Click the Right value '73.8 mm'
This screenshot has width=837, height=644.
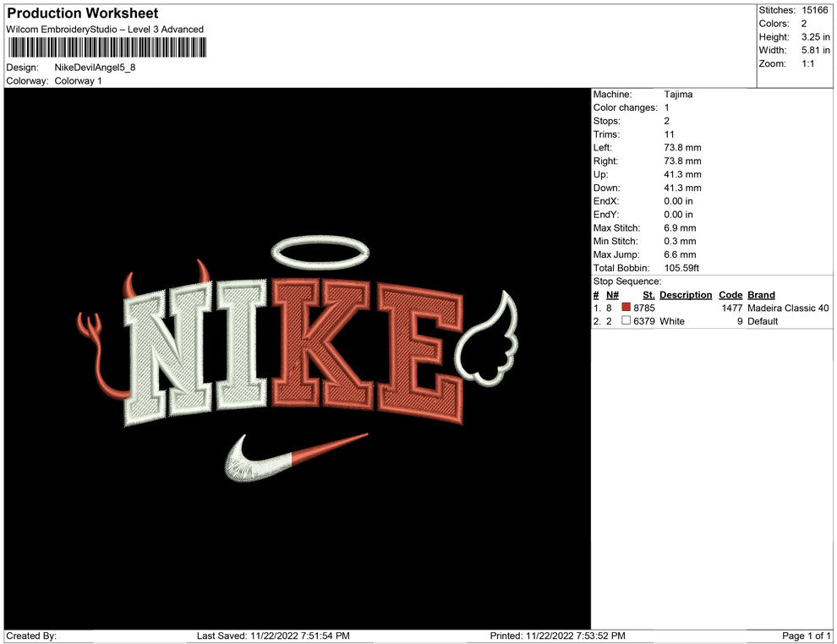tap(683, 161)
